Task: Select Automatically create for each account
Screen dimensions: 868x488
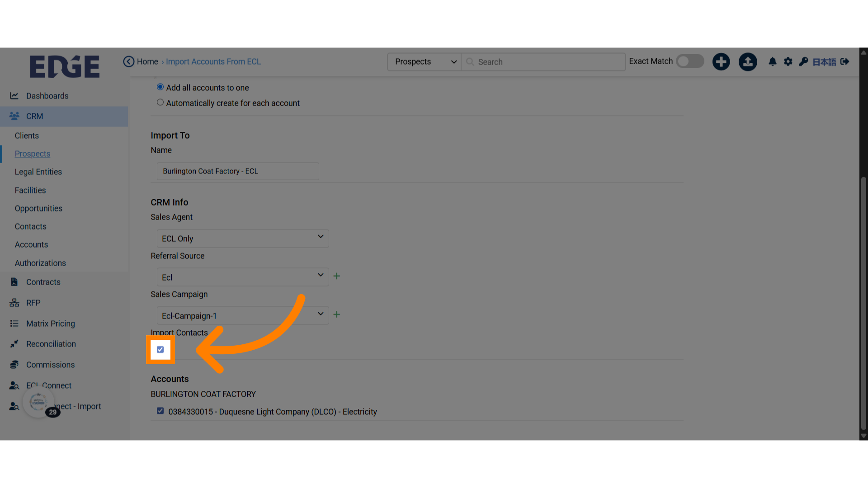Action: (160, 103)
